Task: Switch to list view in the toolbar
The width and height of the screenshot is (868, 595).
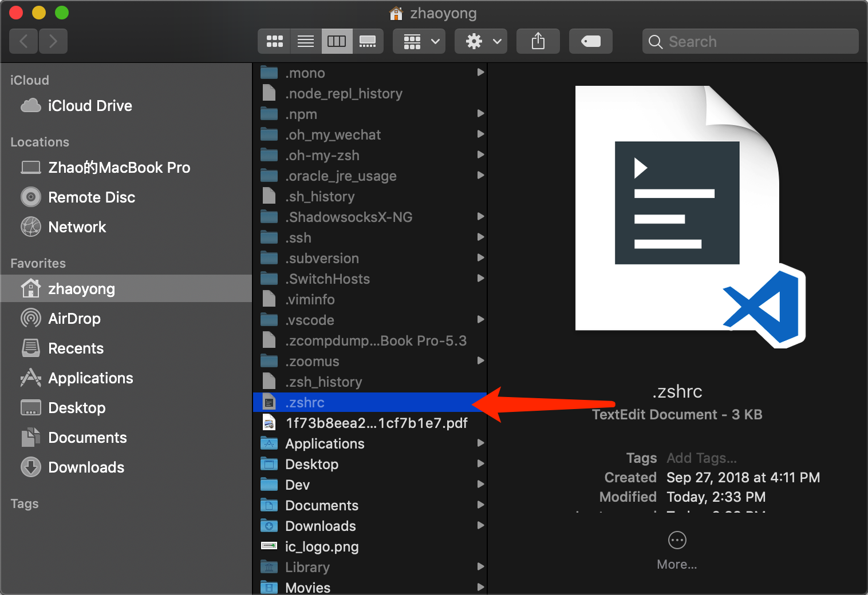Action: point(305,41)
